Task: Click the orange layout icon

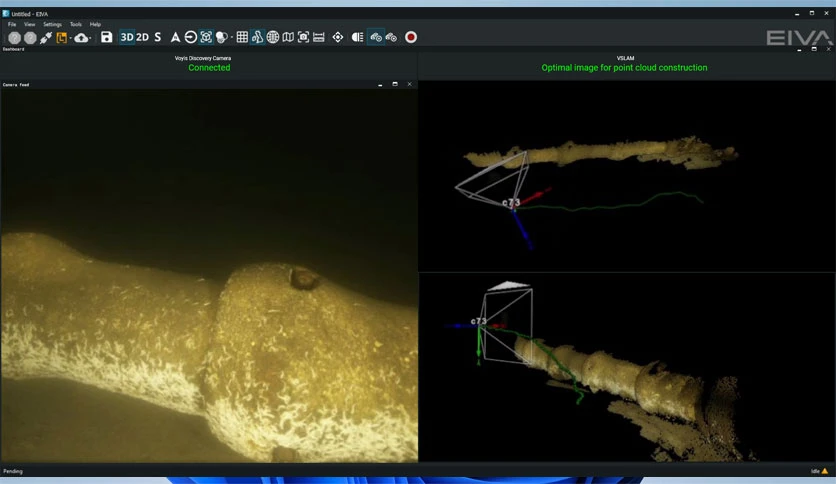Action: coord(61,37)
